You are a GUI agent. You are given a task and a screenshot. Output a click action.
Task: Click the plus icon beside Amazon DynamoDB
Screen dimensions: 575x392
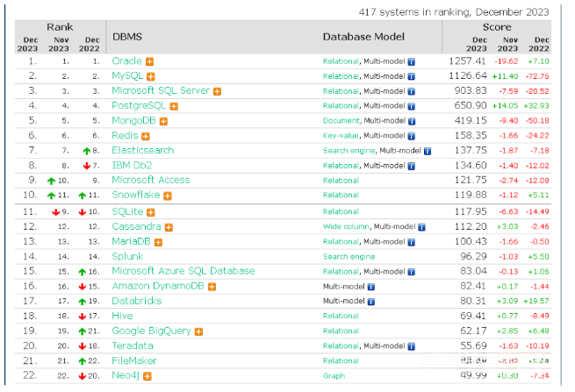point(212,287)
